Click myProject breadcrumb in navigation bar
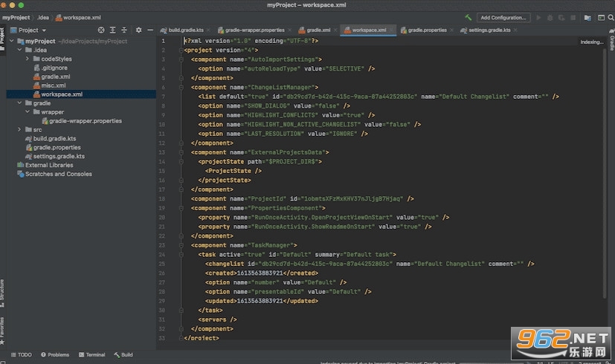This screenshot has height=364, width=615. (x=16, y=18)
